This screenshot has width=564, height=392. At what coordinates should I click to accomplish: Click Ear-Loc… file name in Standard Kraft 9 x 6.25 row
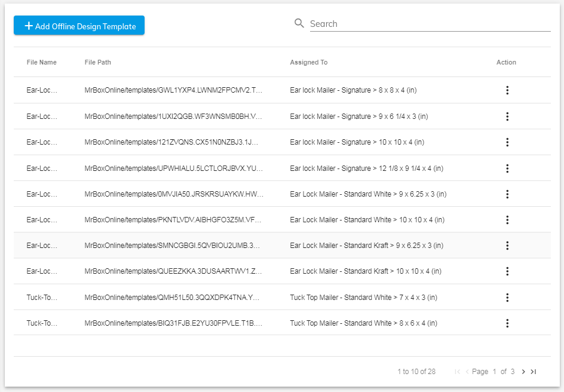click(42, 246)
